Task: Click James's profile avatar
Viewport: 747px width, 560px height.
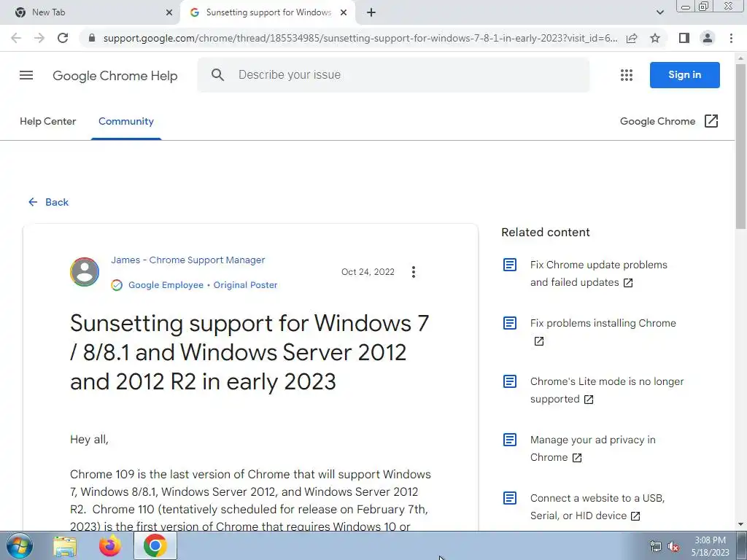Action: click(x=85, y=272)
